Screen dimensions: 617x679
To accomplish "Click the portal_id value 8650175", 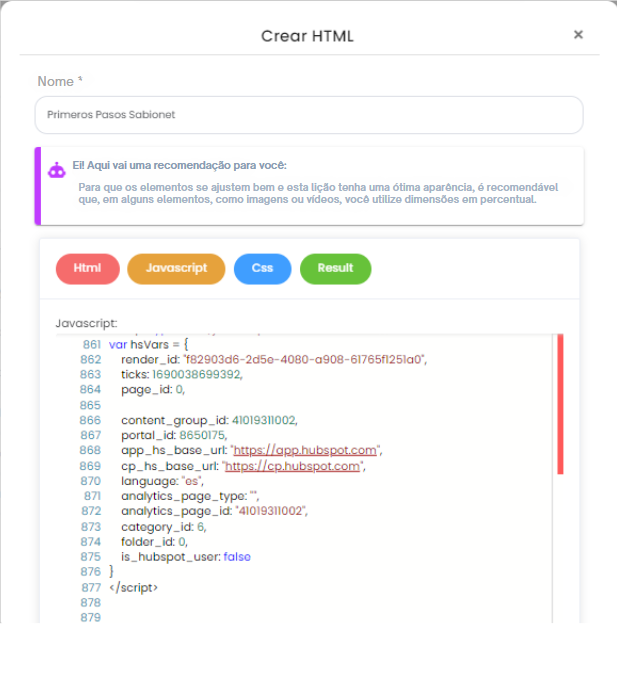I will click(202, 435).
